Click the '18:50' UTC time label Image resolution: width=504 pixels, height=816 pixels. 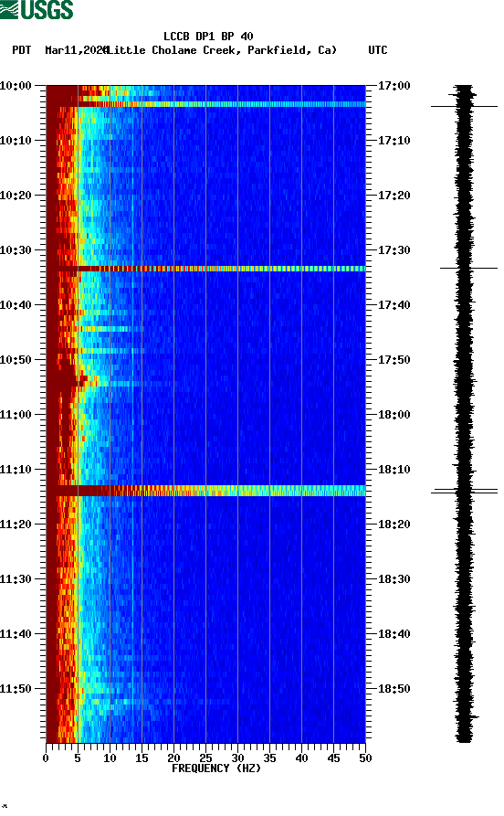(394, 688)
